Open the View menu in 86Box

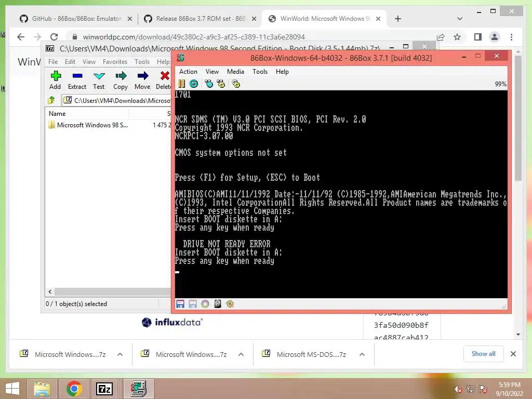tap(212, 71)
